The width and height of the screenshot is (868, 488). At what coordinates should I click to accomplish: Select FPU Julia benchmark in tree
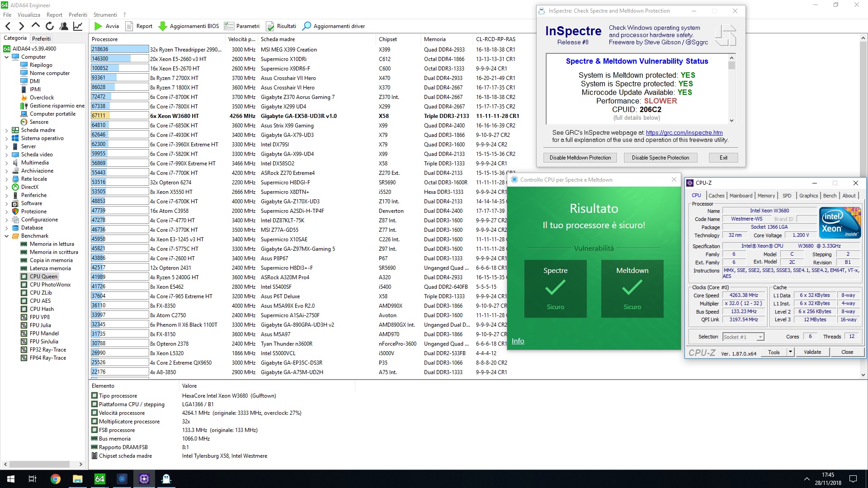(x=40, y=325)
